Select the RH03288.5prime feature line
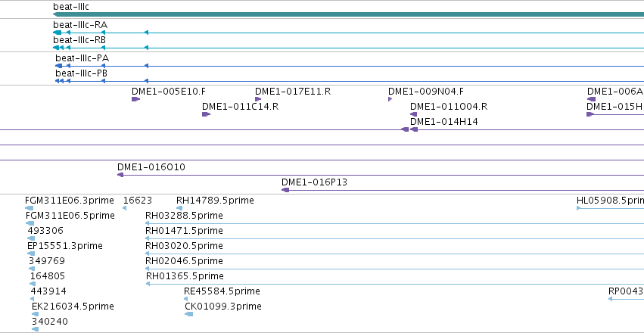This screenshot has width=644, height=333. pyautogui.click(x=395, y=223)
